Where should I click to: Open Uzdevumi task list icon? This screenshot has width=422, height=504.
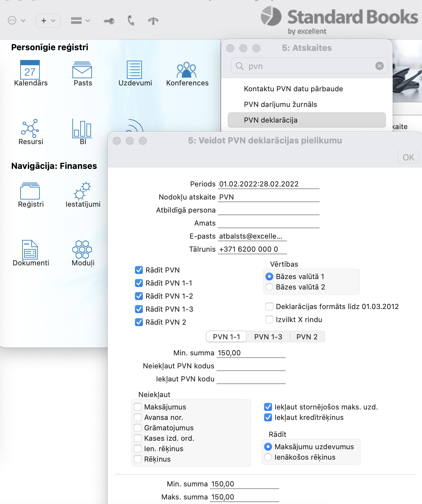click(134, 70)
